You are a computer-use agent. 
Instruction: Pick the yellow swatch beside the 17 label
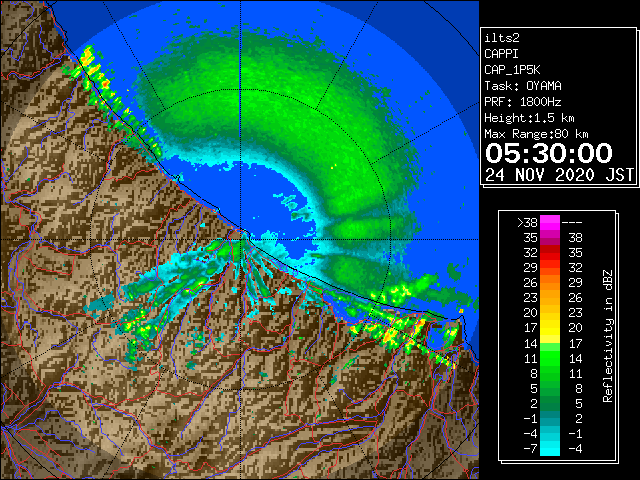(x=550, y=328)
